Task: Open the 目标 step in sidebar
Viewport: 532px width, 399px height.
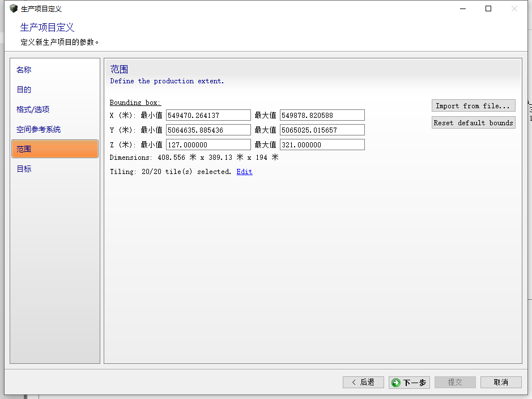Action: click(24, 169)
